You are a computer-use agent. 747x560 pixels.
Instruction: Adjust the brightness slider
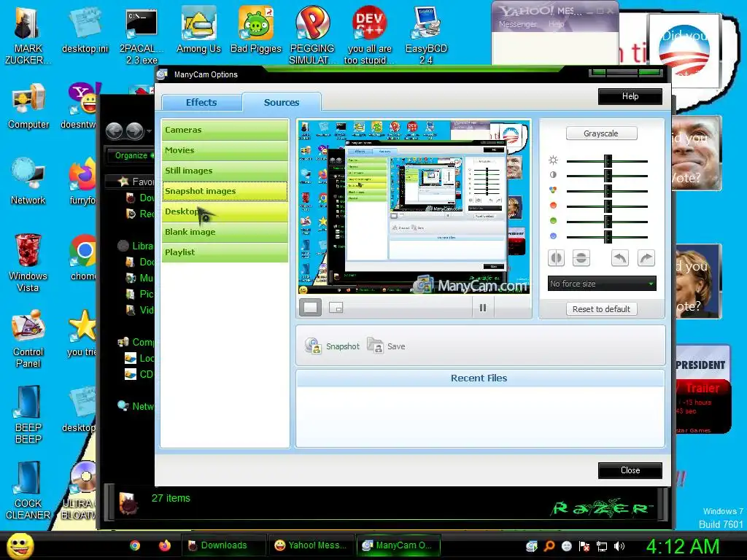607,161
